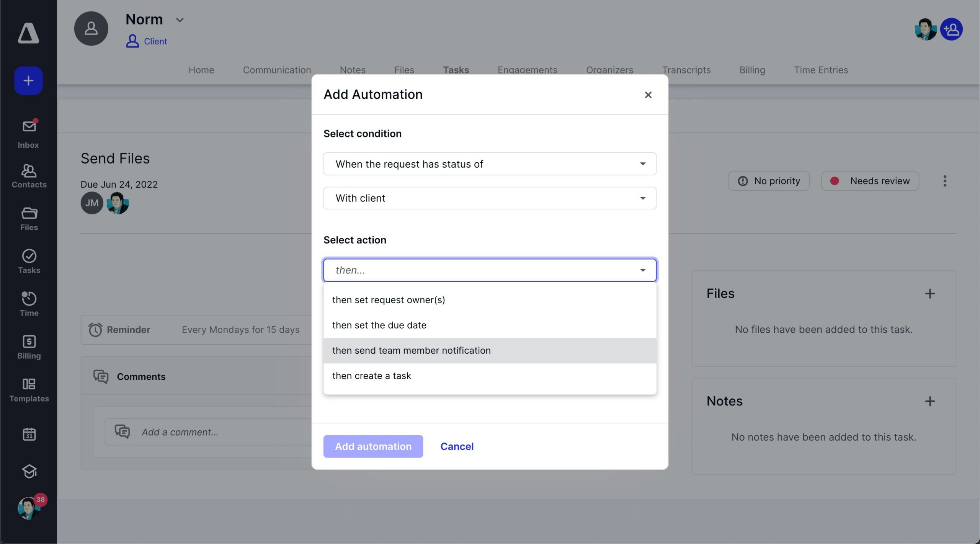The image size is (980, 544).
Task: Select then set the due date
Action: tap(379, 325)
